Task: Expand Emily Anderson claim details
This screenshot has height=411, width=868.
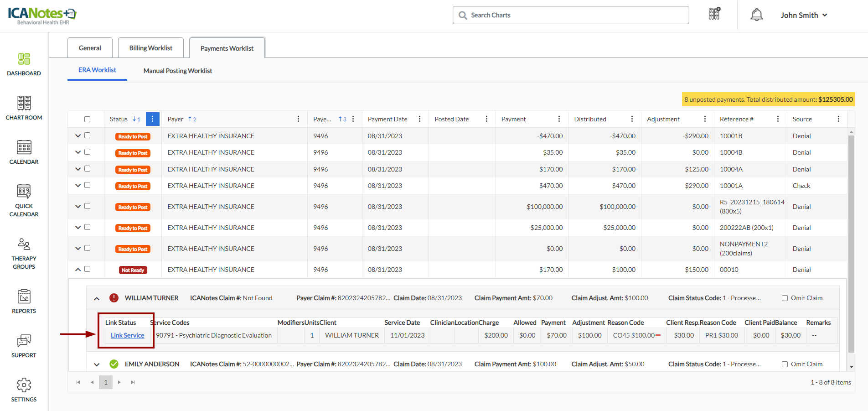Action: (97, 364)
